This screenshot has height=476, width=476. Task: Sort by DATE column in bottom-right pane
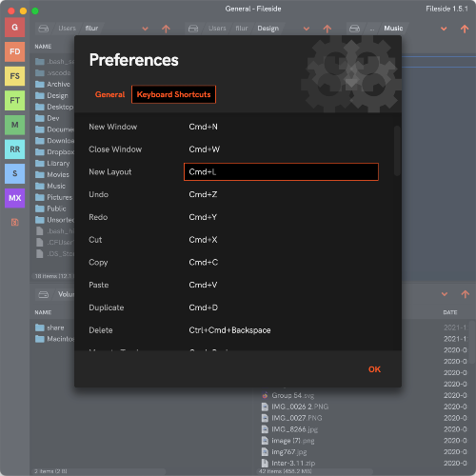pos(450,312)
